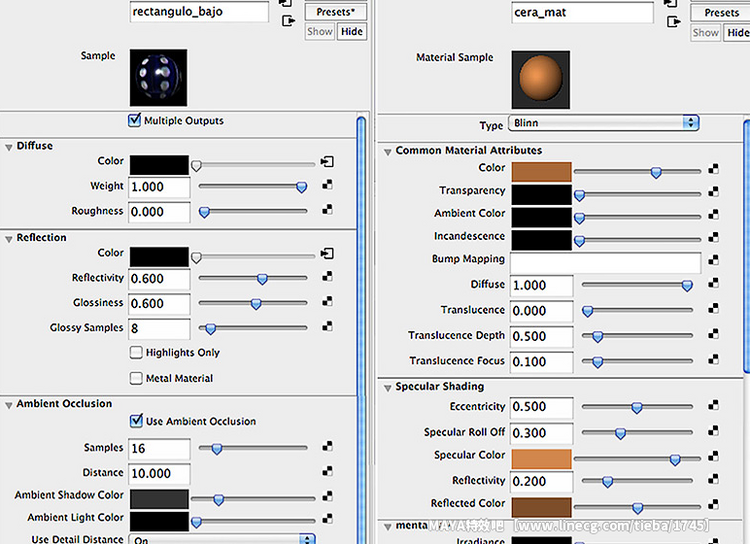Collapse the Diffuse section
The height and width of the screenshot is (544, 750).
(9, 147)
